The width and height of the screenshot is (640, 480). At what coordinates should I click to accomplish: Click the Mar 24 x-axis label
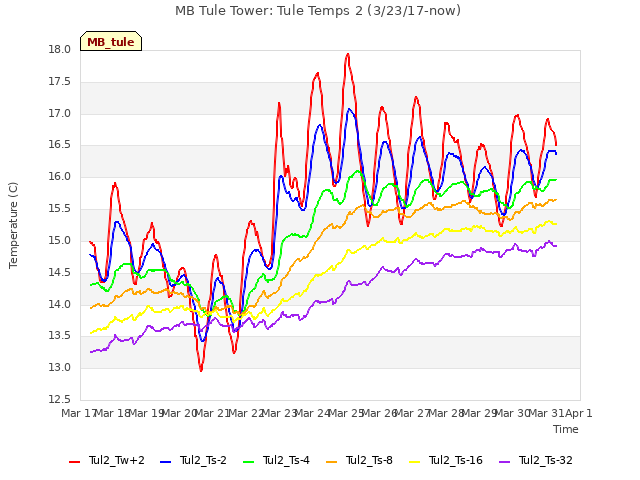[x=313, y=413]
